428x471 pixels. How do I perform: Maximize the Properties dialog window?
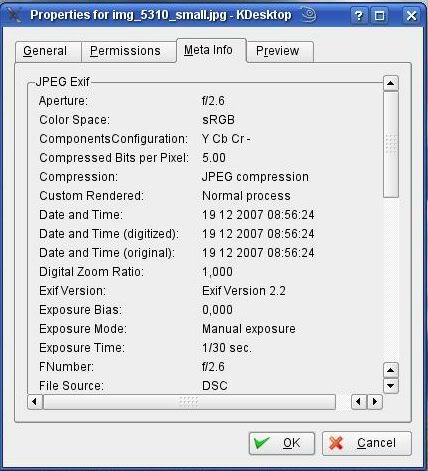(379, 16)
